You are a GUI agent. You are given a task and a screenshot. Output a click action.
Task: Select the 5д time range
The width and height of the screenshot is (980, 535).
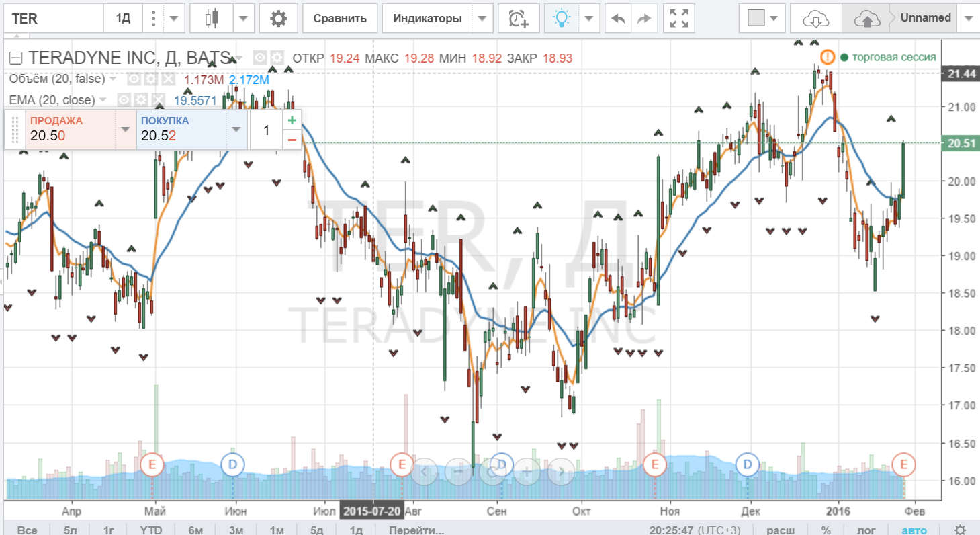(317, 530)
